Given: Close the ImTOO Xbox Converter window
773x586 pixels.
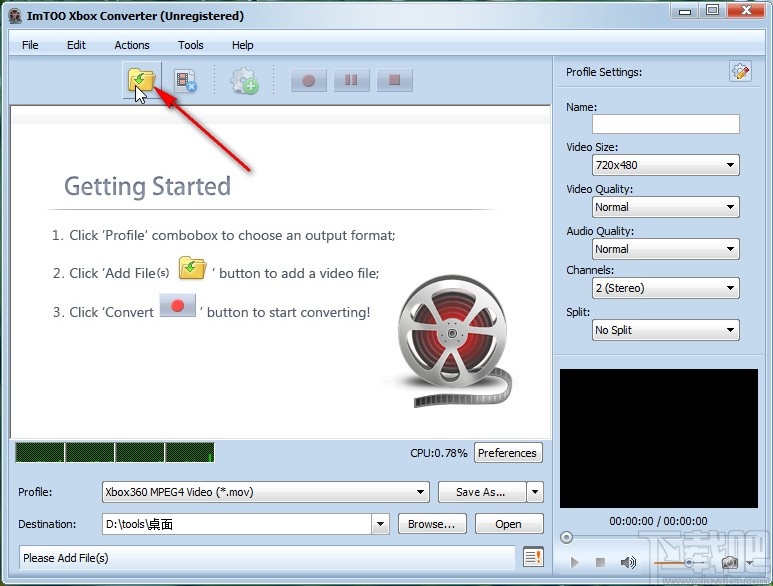Looking at the screenshot, I should tap(746, 11).
